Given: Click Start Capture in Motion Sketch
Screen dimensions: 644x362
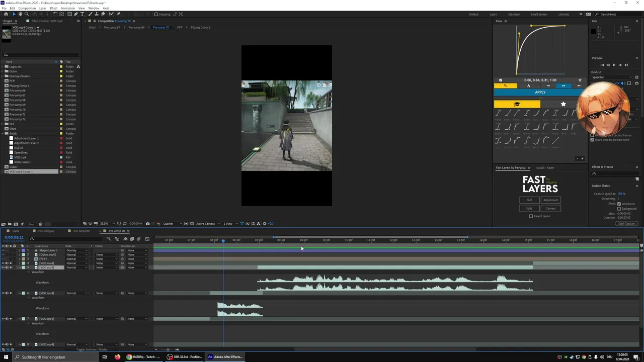Looking at the screenshot, I should pos(626,224).
